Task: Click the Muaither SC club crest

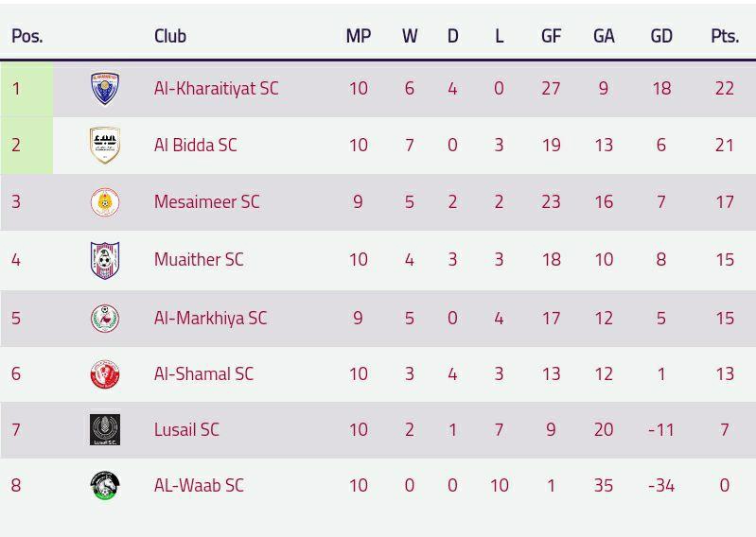Action: tap(104, 260)
